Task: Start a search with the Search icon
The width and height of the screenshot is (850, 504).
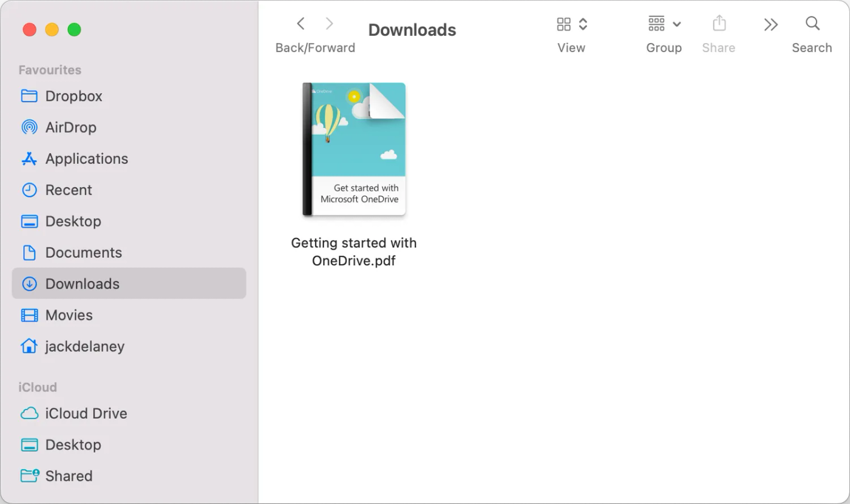Action: tap(812, 24)
